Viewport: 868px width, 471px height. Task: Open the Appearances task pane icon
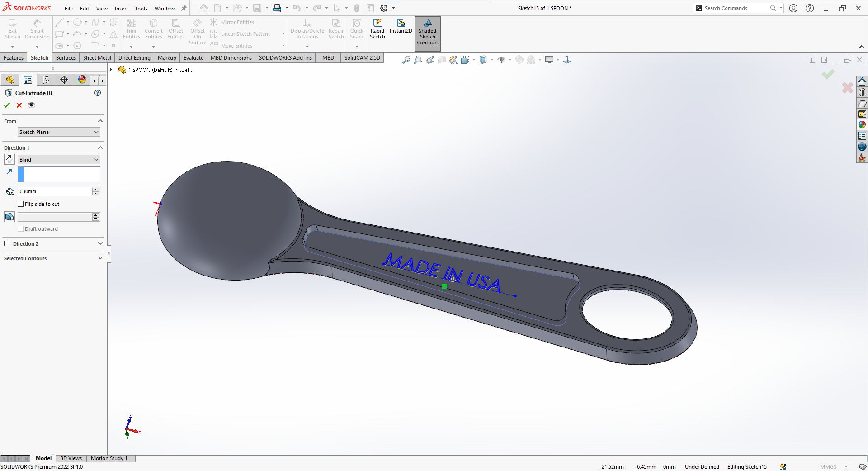pos(862,125)
